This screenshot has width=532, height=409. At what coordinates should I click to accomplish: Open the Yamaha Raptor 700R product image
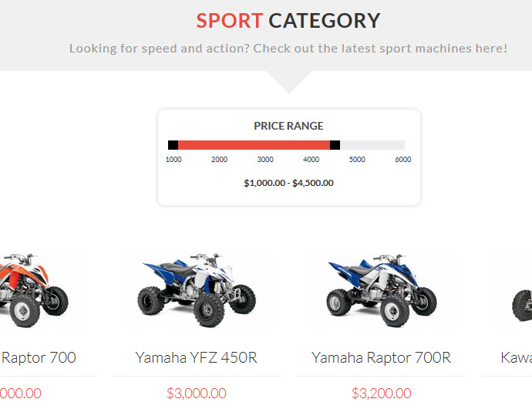click(x=382, y=289)
